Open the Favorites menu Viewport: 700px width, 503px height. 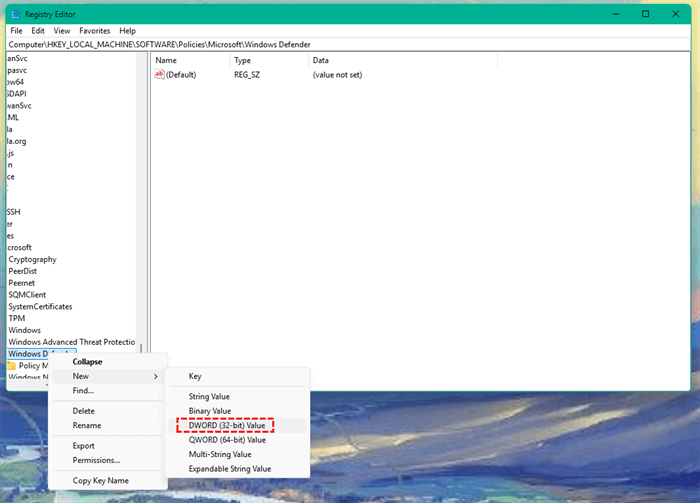pos(95,31)
